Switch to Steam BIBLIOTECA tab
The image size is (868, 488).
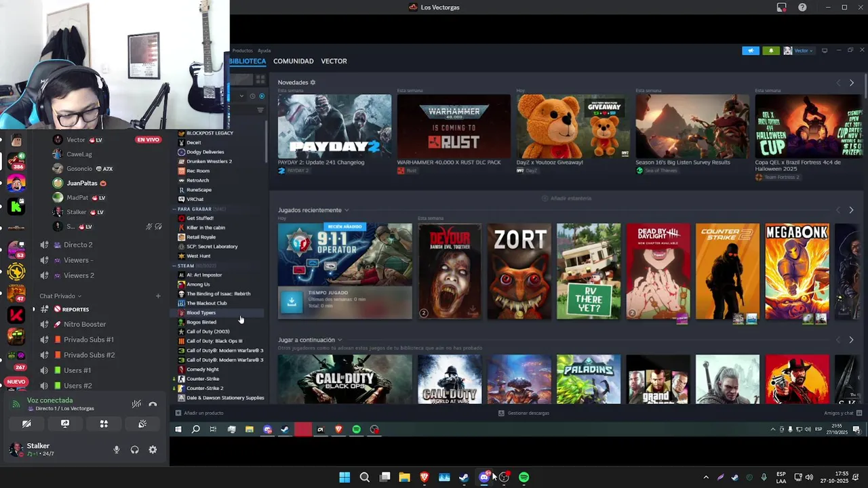[x=248, y=61]
